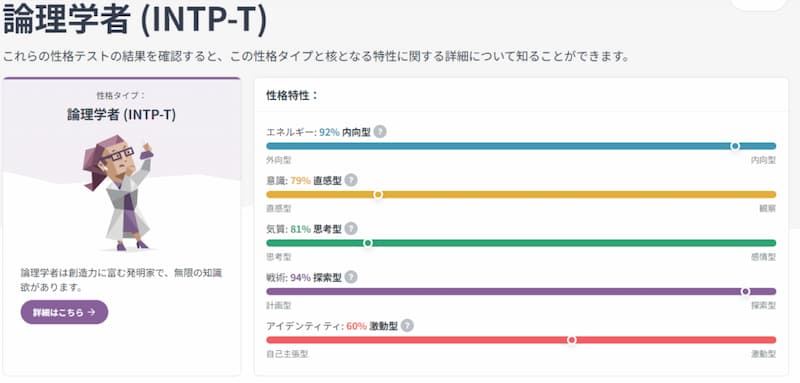Click the help icon next to 思考型
Screen dimensions: 800x383
click(x=351, y=229)
